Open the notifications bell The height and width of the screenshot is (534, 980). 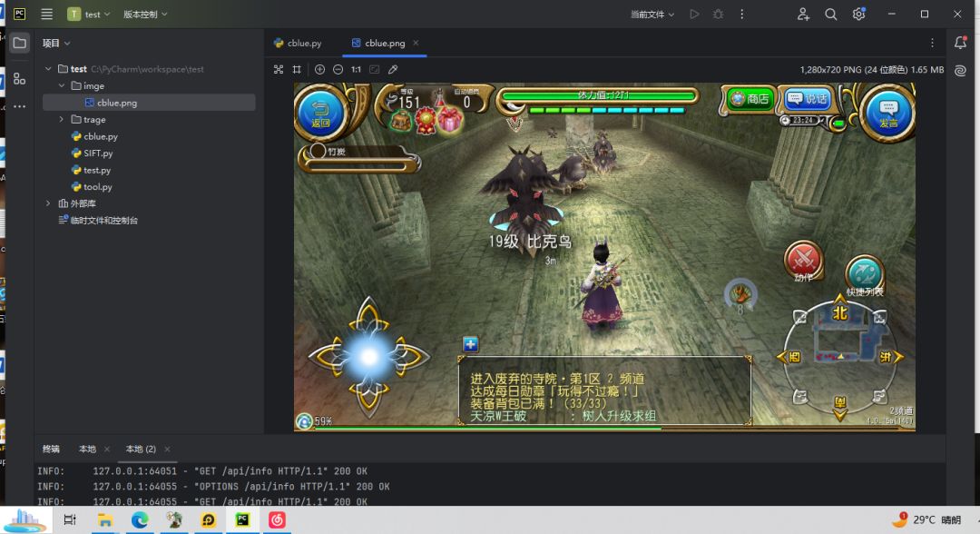(961, 43)
